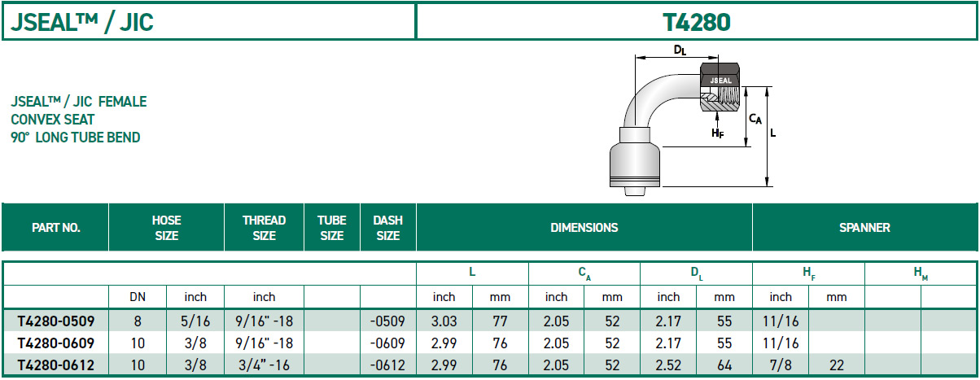Click the L inch value 3.03

[444, 321]
